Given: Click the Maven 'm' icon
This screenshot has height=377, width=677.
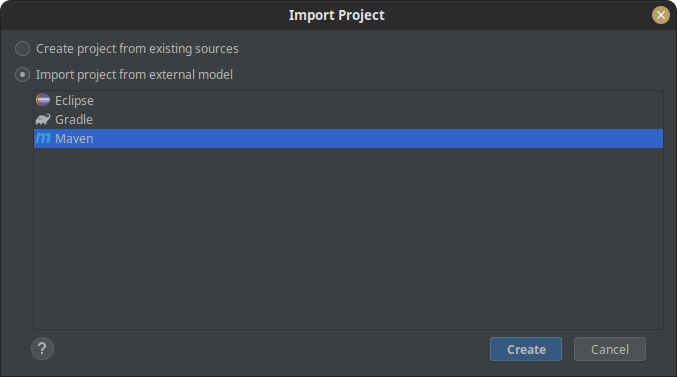Looking at the screenshot, I should click(43, 138).
